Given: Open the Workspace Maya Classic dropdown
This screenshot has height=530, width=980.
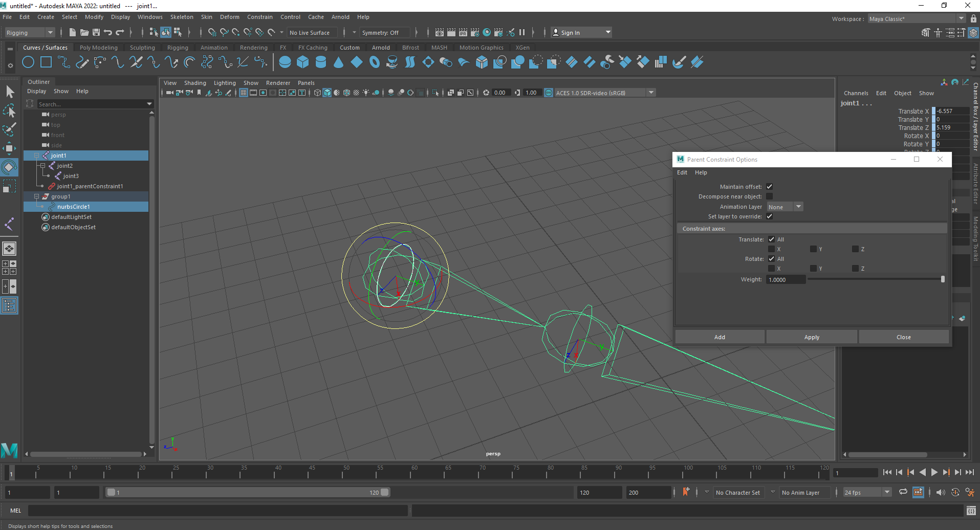Looking at the screenshot, I should pyautogui.click(x=916, y=19).
